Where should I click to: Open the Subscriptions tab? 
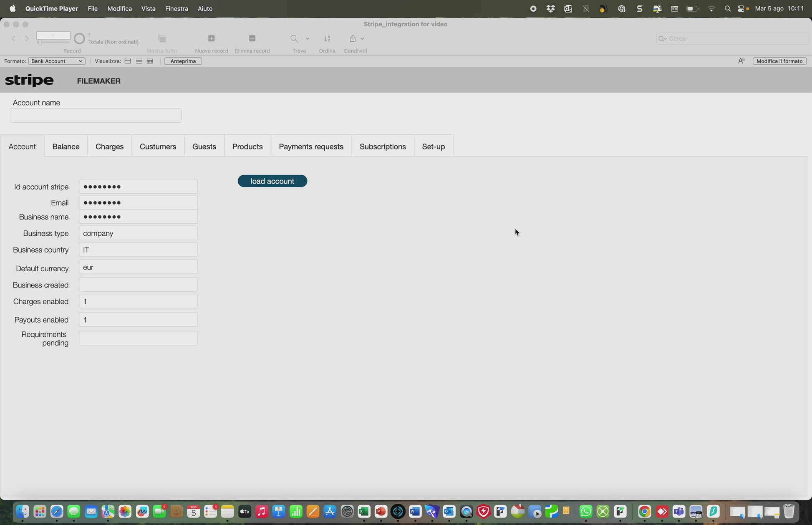pos(382,146)
